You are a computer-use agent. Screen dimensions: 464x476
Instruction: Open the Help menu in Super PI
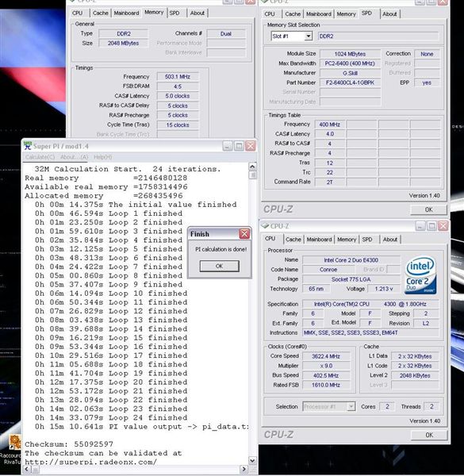(103, 157)
